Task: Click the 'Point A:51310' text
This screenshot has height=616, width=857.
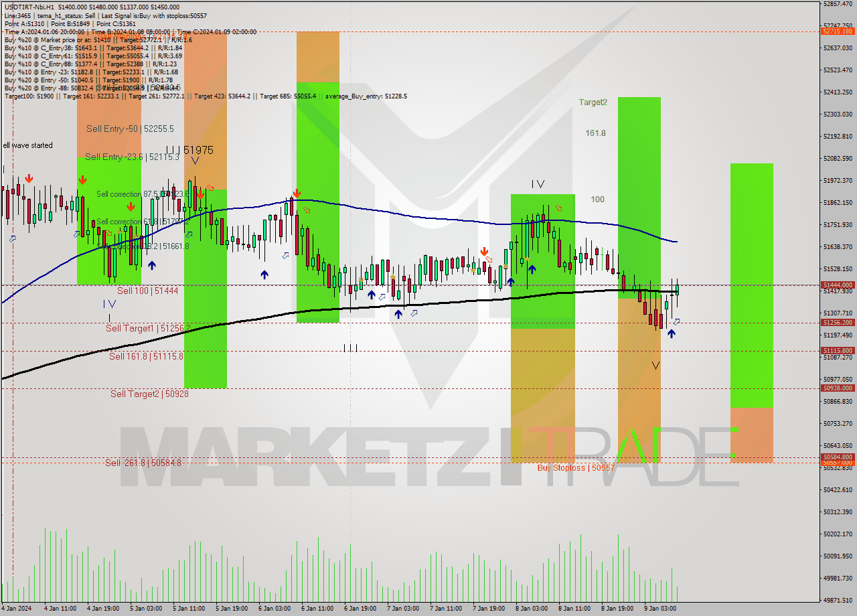Action: (x=24, y=24)
